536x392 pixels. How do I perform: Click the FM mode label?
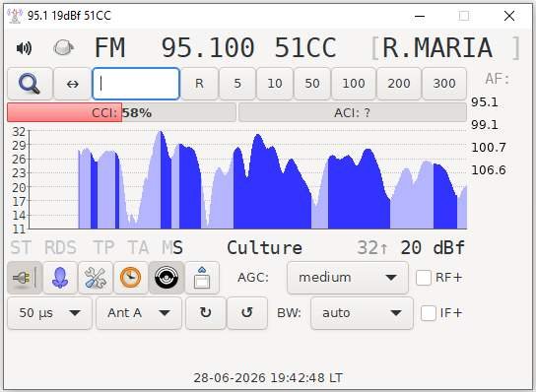coord(109,48)
